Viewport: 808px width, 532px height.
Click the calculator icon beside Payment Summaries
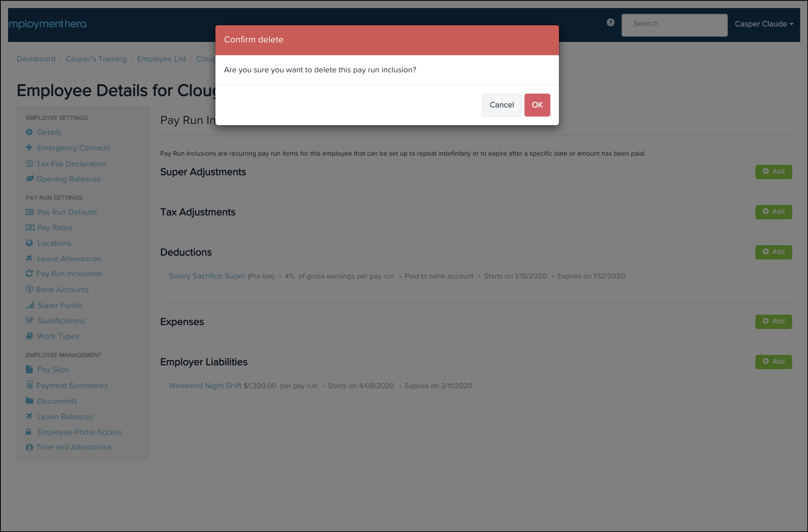30,385
